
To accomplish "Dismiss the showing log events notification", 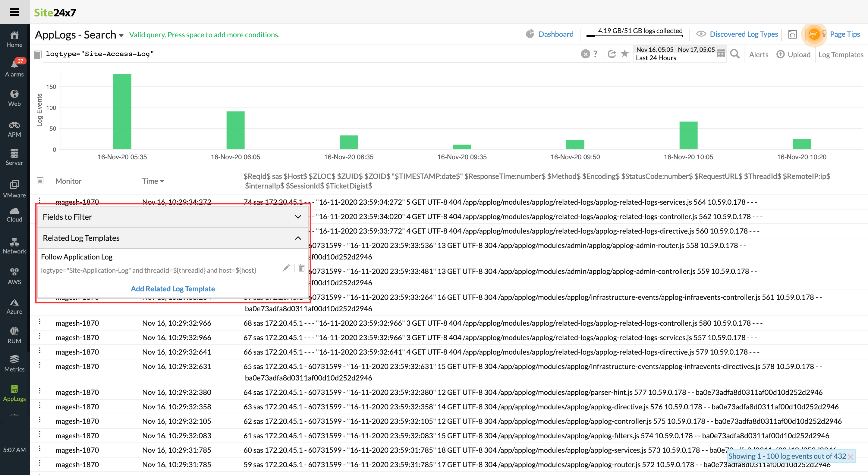I will click(x=851, y=457).
